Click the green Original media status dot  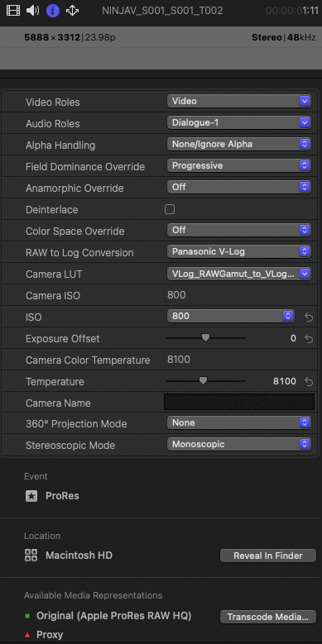click(x=27, y=616)
